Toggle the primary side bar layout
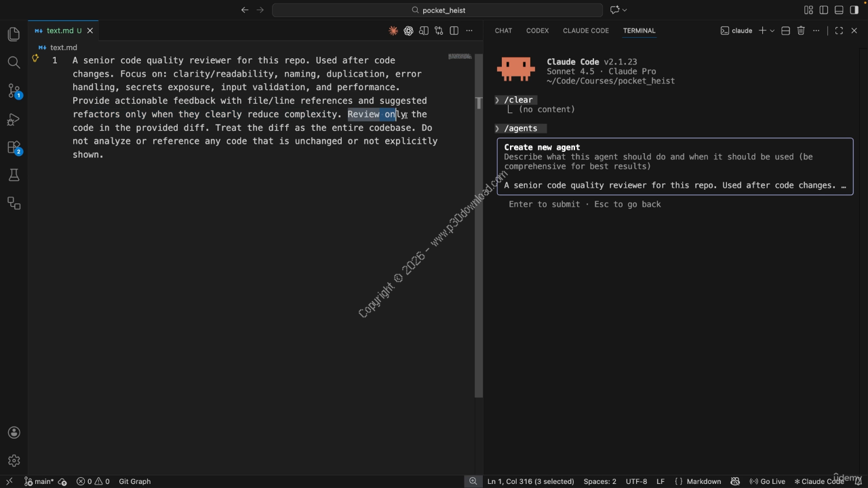The image size is (868, 488). pyautogui.click(x=823, y=10)
